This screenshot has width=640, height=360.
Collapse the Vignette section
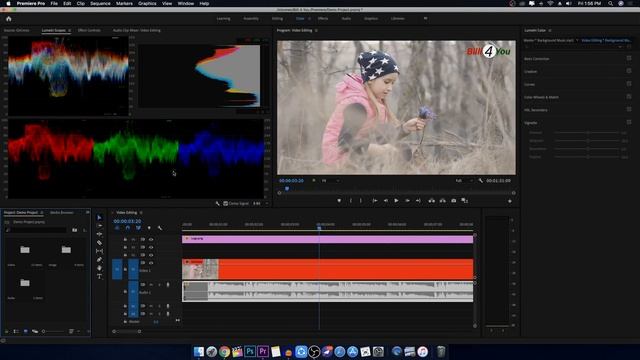click(x=531, y=122)
